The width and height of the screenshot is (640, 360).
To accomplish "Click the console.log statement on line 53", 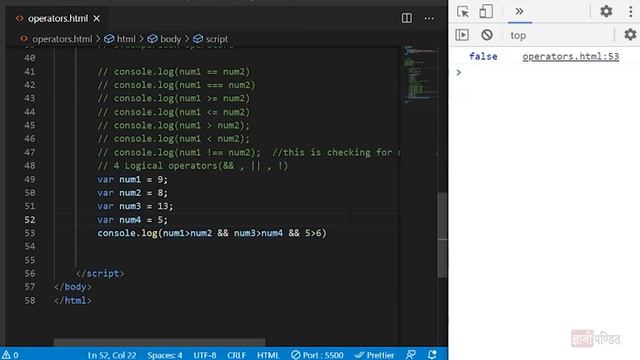I will point(212,233).
